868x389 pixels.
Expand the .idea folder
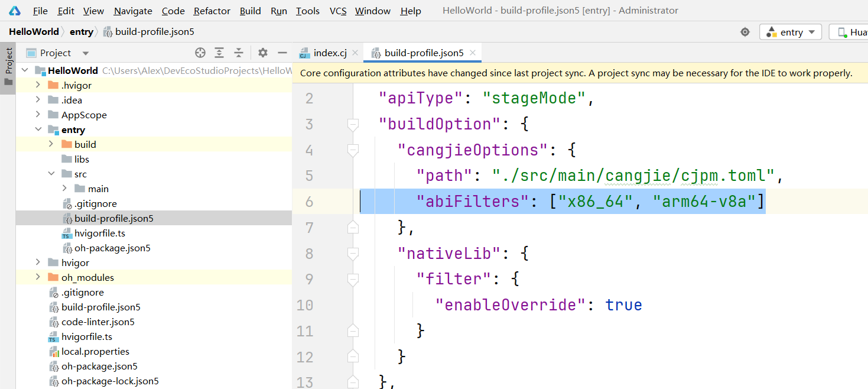point(38,100)
